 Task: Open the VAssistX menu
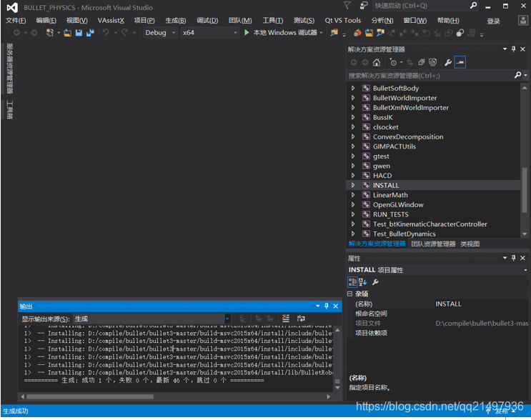pos(111,21)
